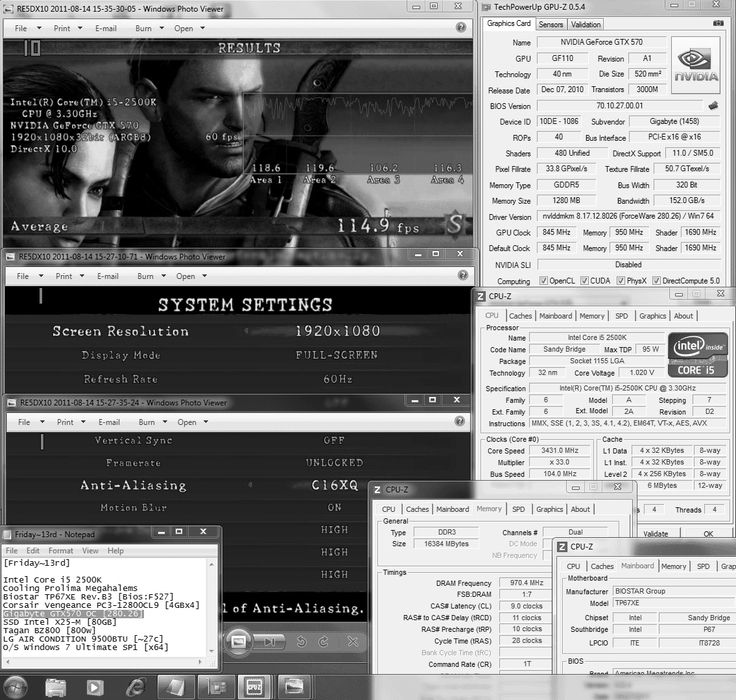Screen dimensions: 736x700
Task: Click E-mail in 15-27-35-24 Photo Viewer
Action: point(109,422)
